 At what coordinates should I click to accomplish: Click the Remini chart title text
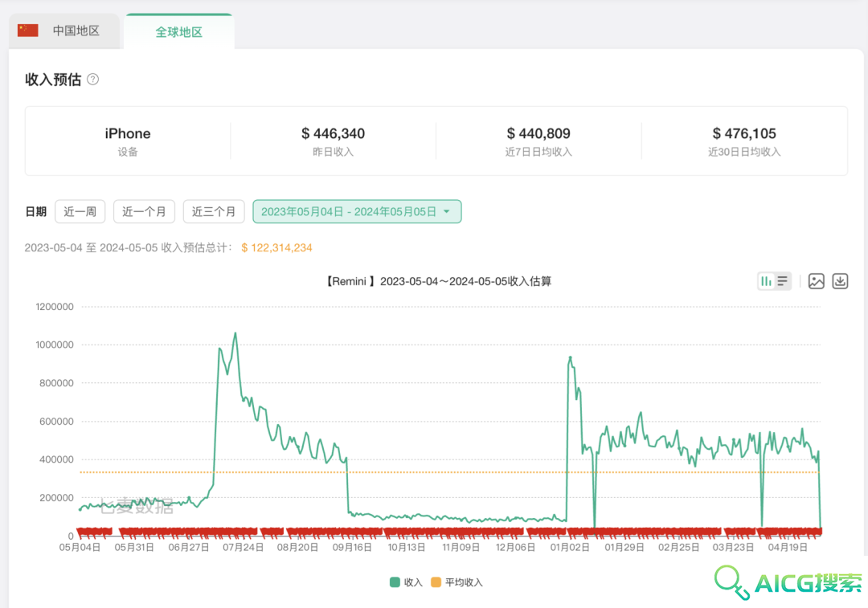point(439,282)
